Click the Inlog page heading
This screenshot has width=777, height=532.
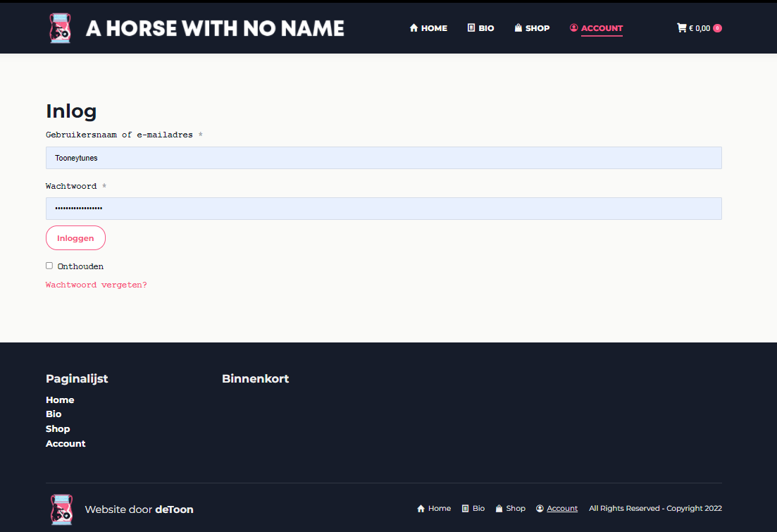coord(71,111)
